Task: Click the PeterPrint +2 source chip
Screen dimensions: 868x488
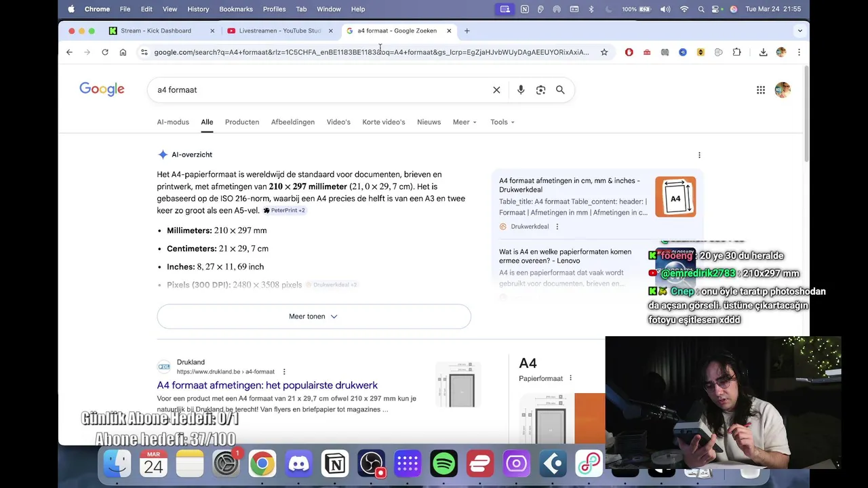Action: pyautogui.click(x=284, y=211)
